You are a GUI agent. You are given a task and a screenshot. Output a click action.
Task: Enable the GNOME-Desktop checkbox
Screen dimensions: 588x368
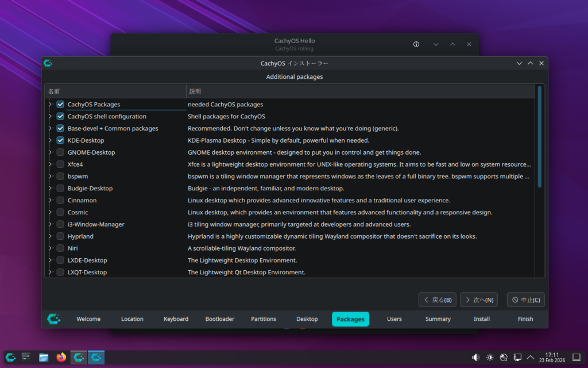tap(60, 152)
